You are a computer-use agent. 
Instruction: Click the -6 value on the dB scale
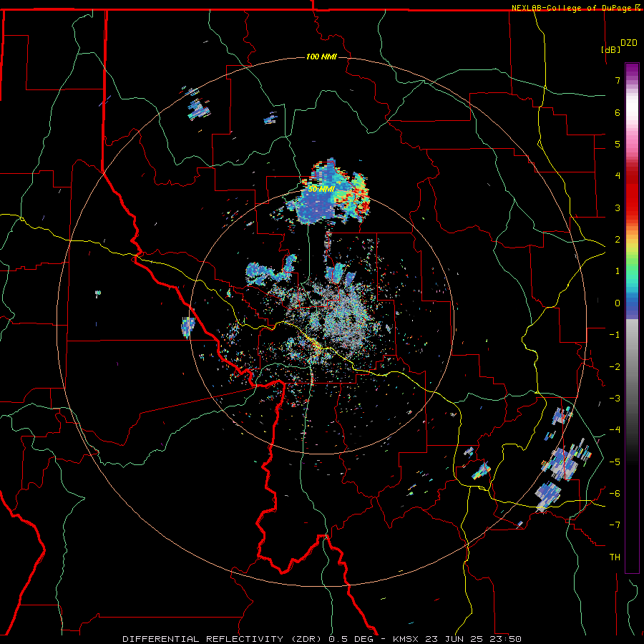tap(615, 494)
